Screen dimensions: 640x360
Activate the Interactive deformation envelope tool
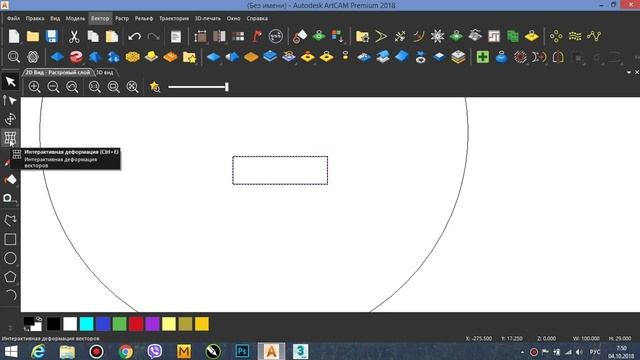point(10,138)
